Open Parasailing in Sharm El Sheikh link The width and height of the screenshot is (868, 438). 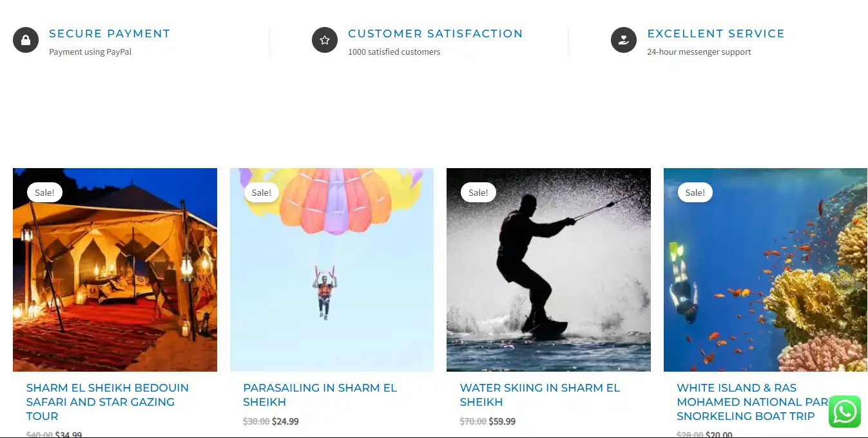pyautogui.click(x=320, y=395)
